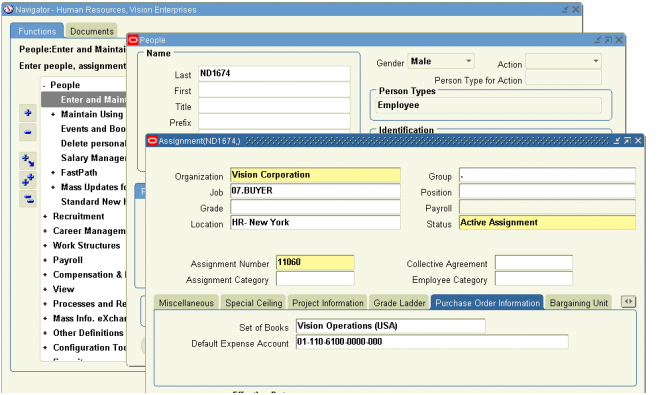Click the Person Types Employee field

488,105
